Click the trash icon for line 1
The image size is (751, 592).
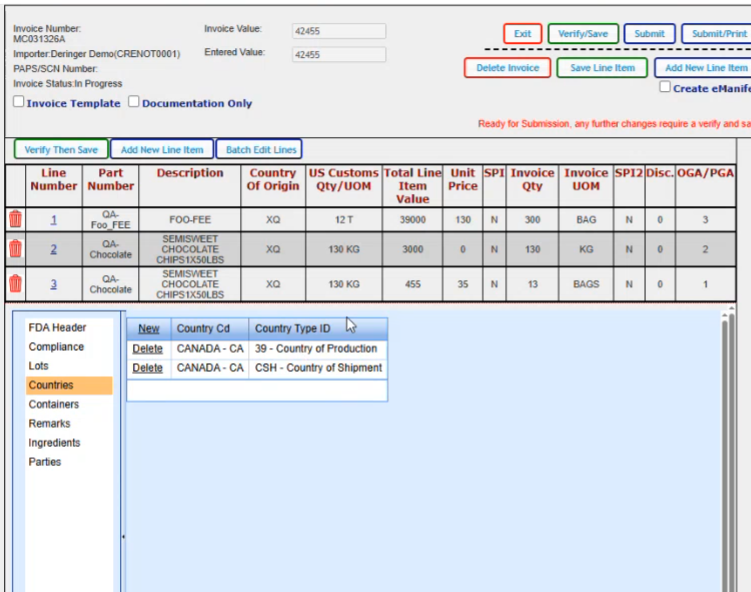[15, 219]
